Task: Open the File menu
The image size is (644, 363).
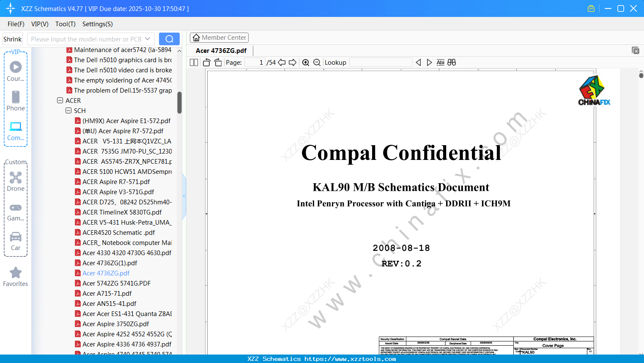Action: coord(16,24)
